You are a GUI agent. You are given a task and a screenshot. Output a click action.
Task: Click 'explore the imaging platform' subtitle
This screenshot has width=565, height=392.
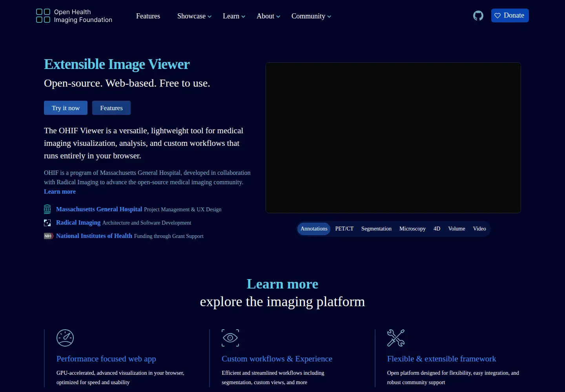(x=282, y=302)
